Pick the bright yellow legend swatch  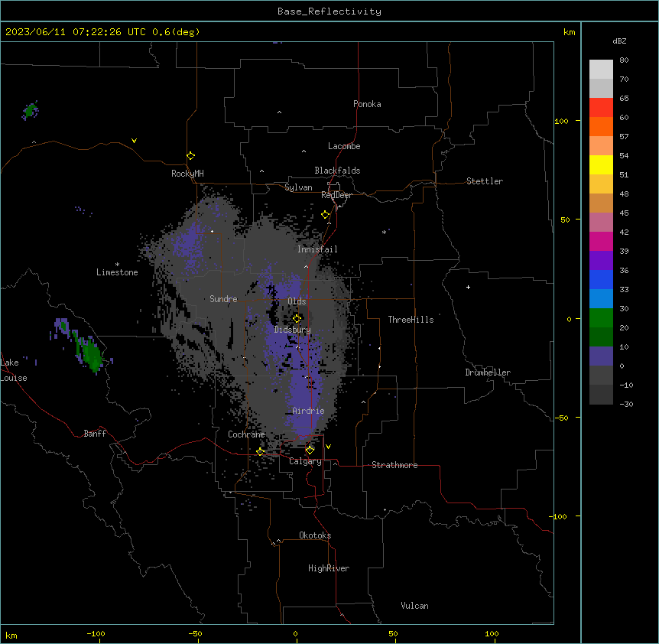click(601, 164)
